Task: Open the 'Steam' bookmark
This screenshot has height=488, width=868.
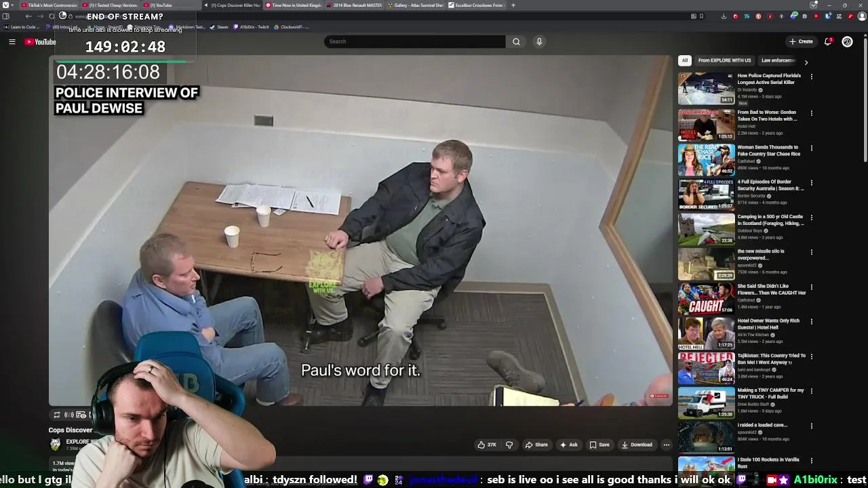Action: pos(218,27)
